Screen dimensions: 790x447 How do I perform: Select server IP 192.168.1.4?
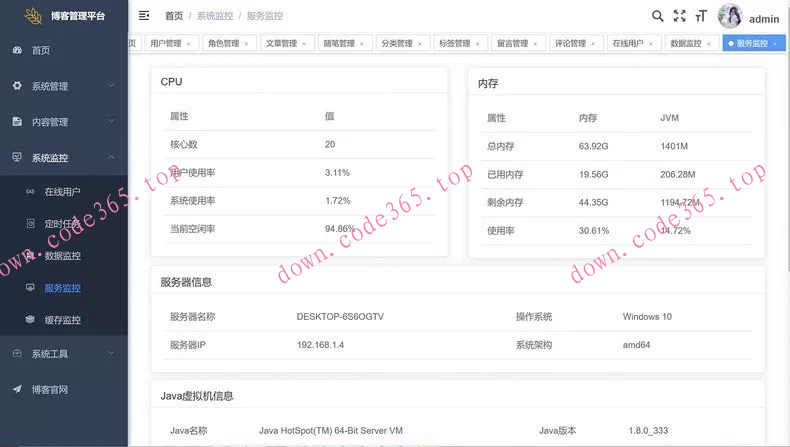(x=320, y=345)
